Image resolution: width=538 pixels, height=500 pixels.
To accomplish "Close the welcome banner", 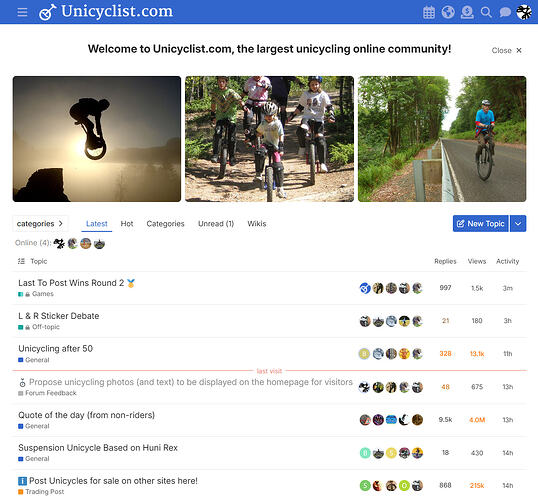I will point(506,50).
